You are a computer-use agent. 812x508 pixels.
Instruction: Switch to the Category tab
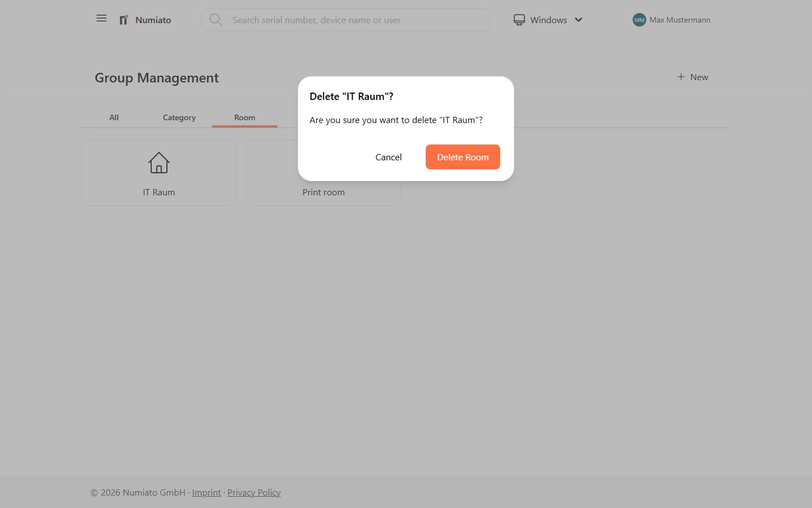[x=179, y=117]
